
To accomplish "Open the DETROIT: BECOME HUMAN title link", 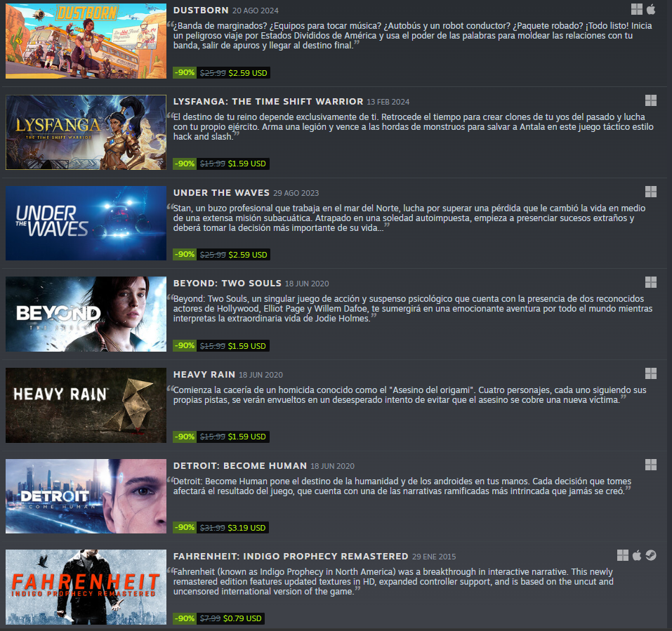I will [x=240, y=465].
